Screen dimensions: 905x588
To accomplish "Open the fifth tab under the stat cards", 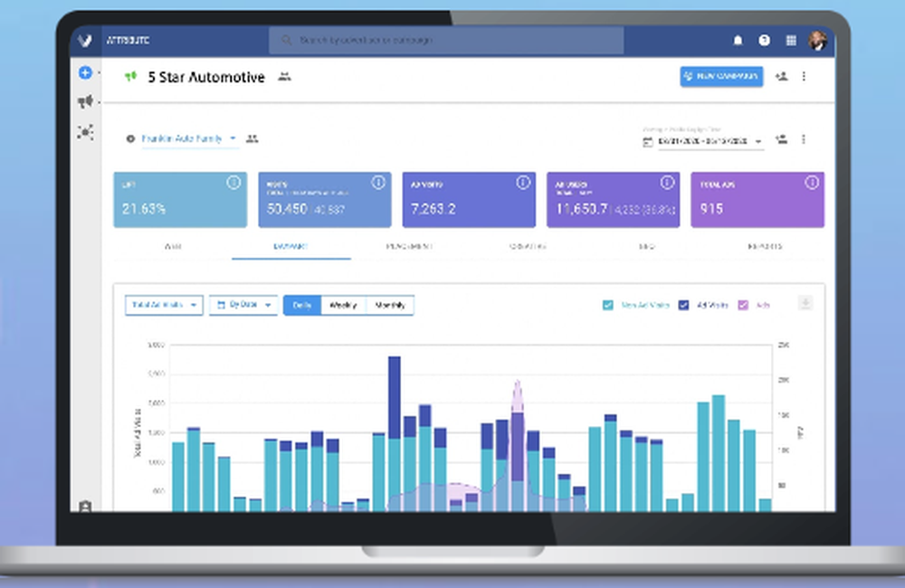I will 646,246.
